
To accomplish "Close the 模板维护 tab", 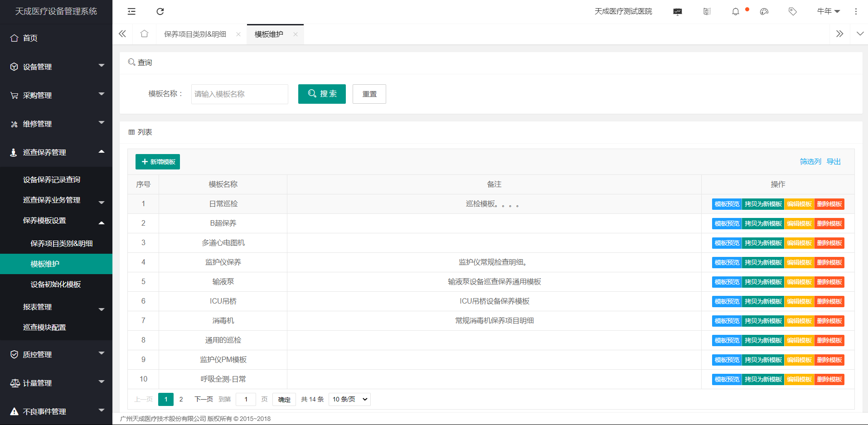I will coord(296,34).
